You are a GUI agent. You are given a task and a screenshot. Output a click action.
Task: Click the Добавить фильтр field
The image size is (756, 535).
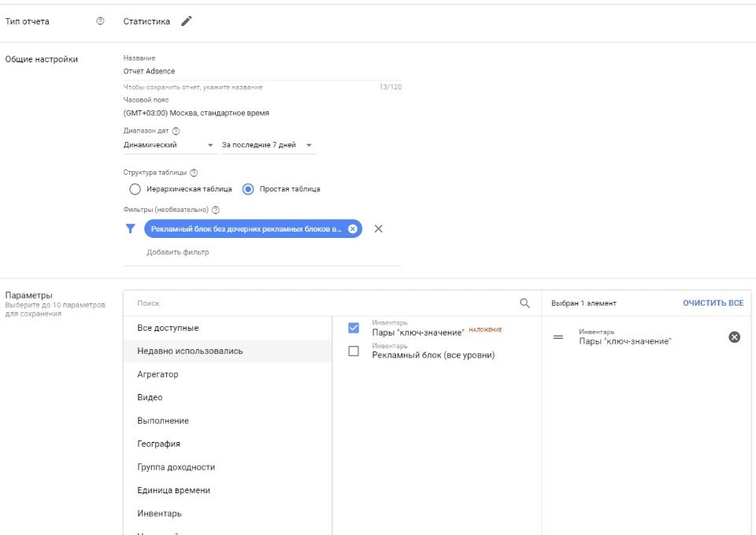178,252
